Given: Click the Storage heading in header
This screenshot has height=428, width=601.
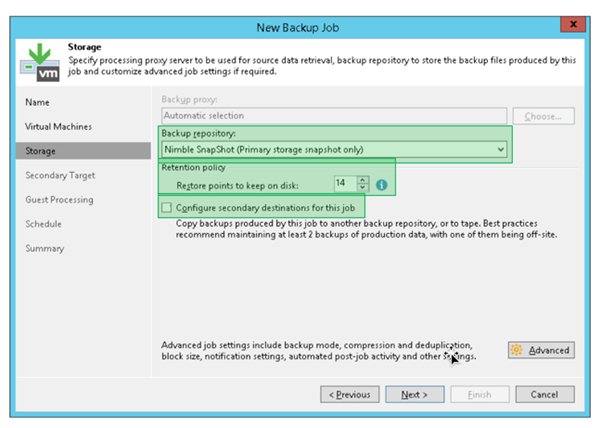Looking at the screenshot, I should point(85,47).
